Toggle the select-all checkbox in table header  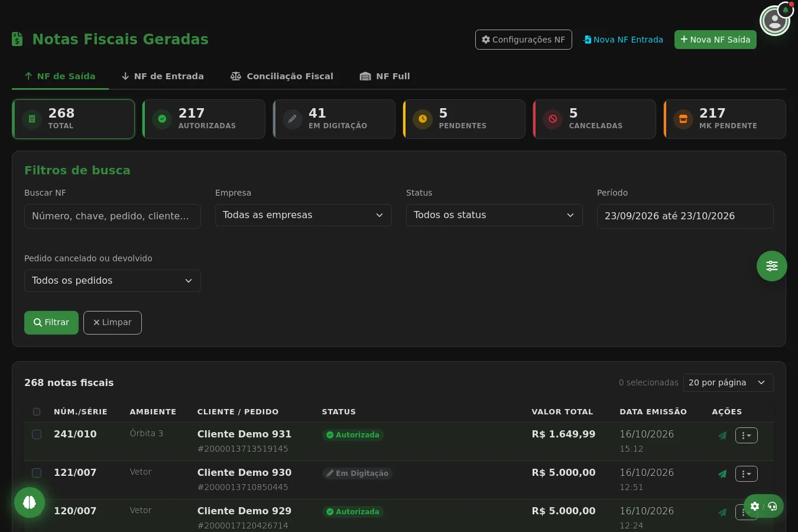[37, 412]
